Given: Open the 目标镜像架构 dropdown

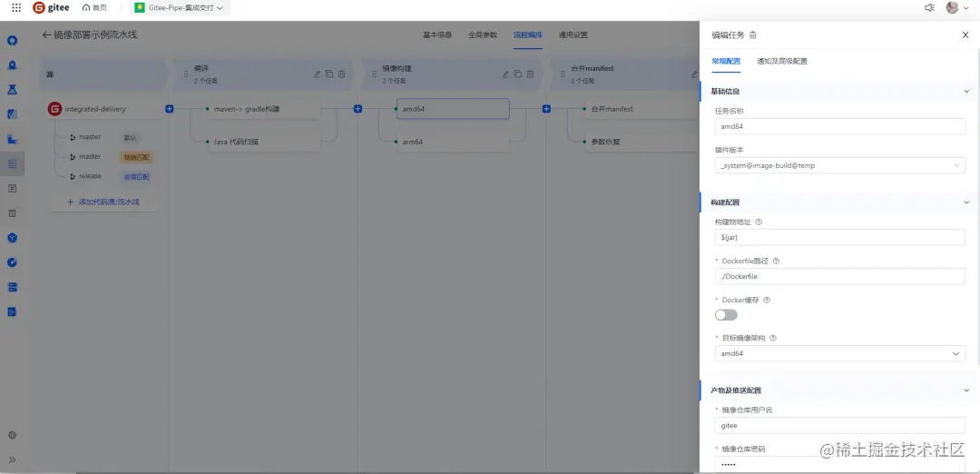Looking at the screenshot, I should tap(840, 354).
